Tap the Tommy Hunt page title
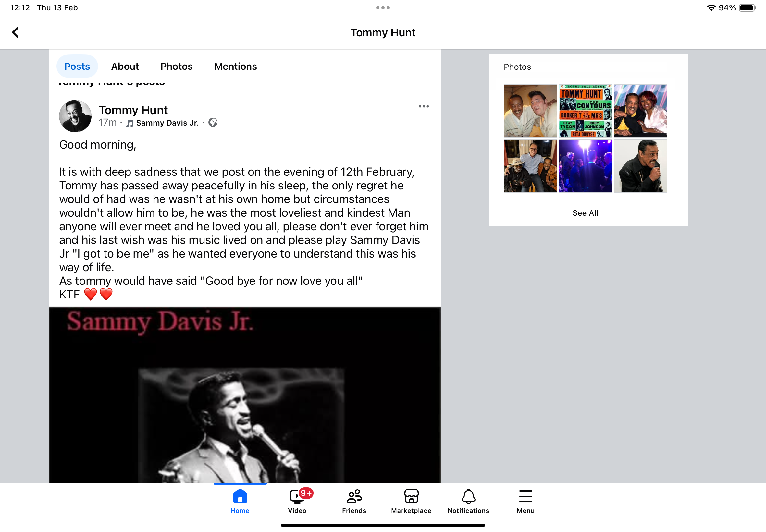This screenshot has width=766, height=532. 383,32
